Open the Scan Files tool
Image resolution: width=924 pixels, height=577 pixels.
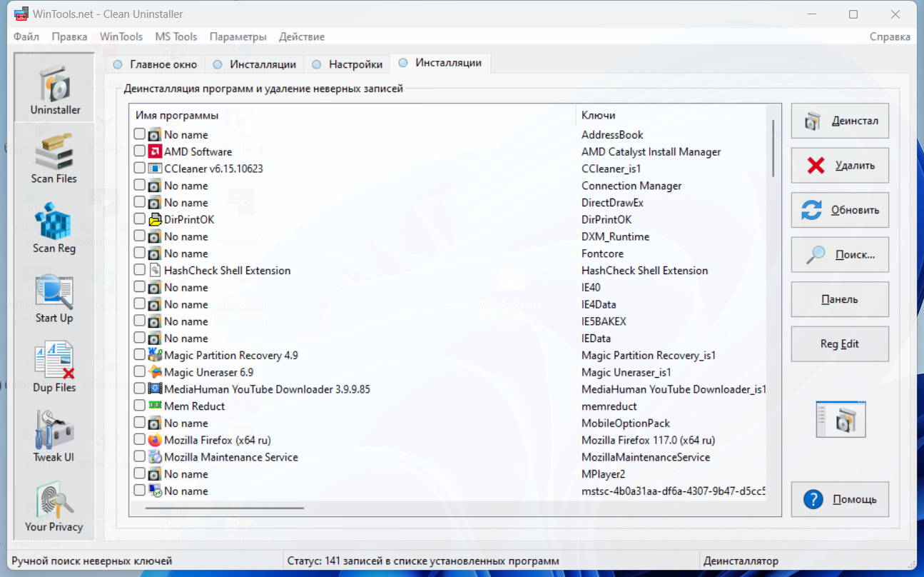click(54, 157)
